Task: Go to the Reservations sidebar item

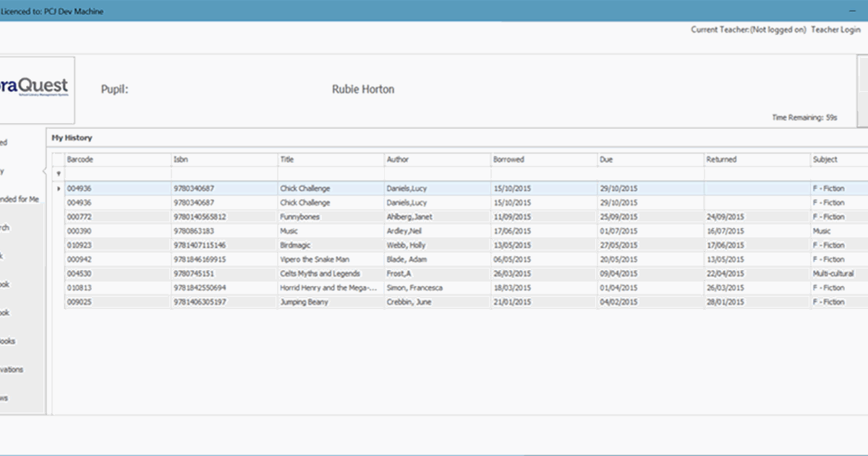Action: (x=13, y=369)
